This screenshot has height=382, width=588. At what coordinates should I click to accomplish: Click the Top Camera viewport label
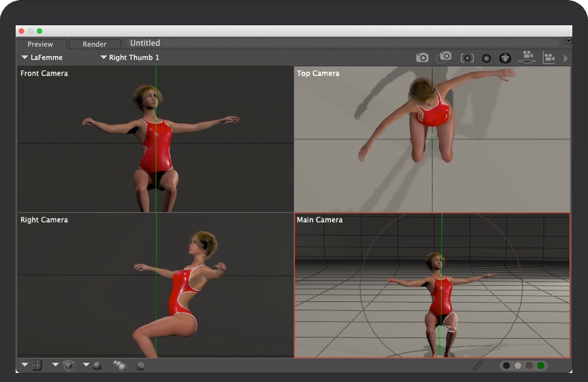point(318,74)
